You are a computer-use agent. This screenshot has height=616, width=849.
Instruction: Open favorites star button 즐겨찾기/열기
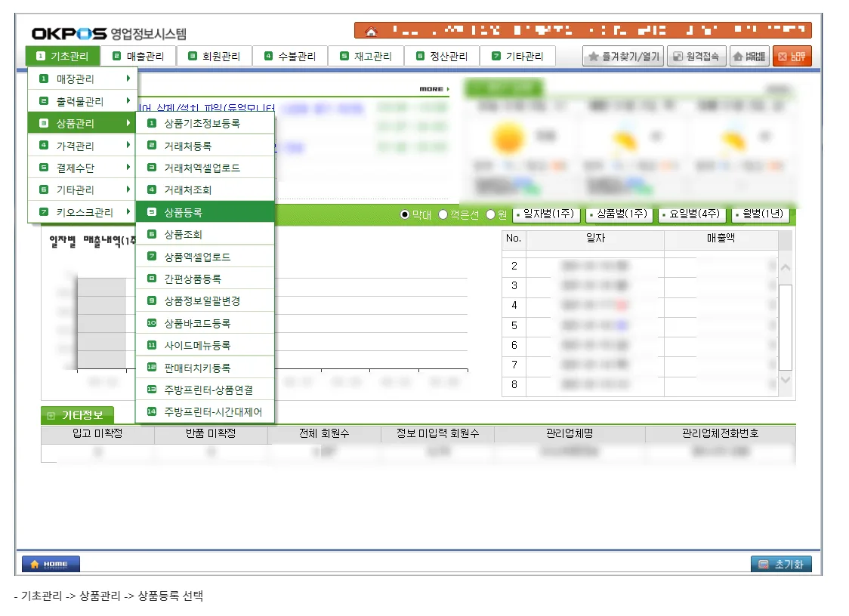[x=623, y=57]
